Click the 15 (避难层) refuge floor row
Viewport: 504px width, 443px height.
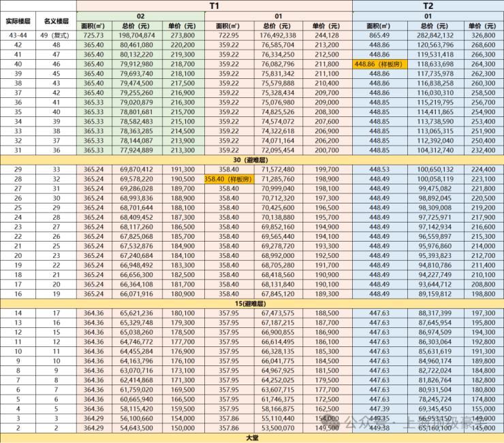[x=251, y=302]
